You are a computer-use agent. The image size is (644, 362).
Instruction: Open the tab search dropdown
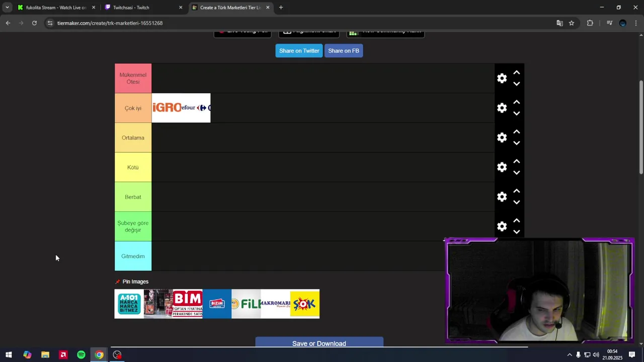click(7, 8)
